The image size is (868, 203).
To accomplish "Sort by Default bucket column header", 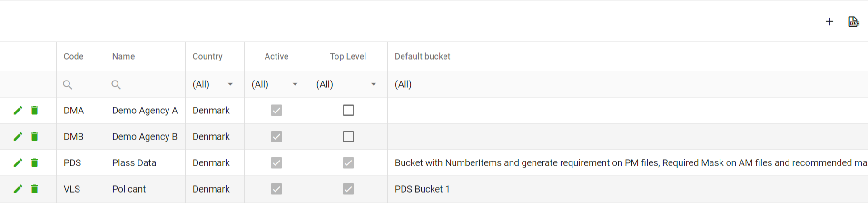I will [423, 56].
